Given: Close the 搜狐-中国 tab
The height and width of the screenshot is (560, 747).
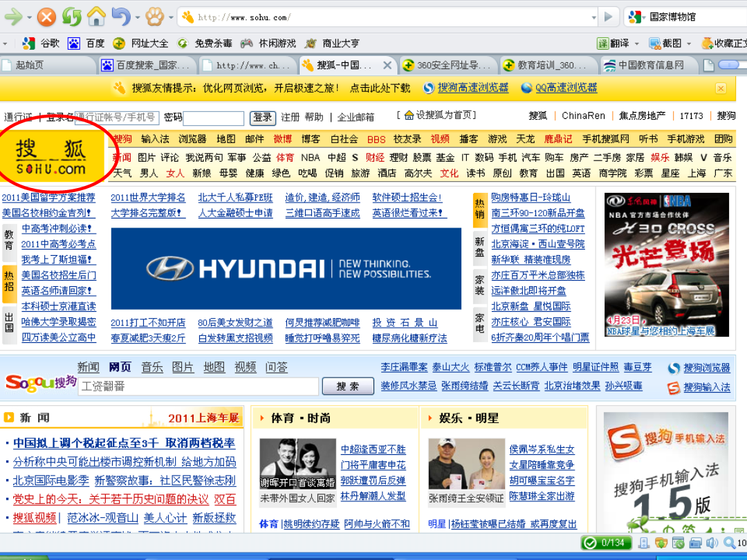Looking at the screenshot, I should point(387,65).
